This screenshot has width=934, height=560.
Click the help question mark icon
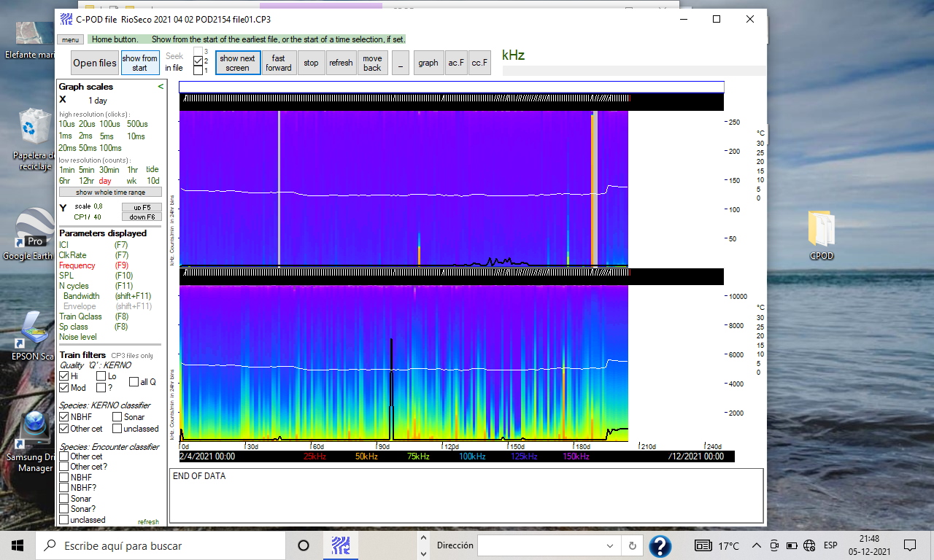click(x=660, y=545)
